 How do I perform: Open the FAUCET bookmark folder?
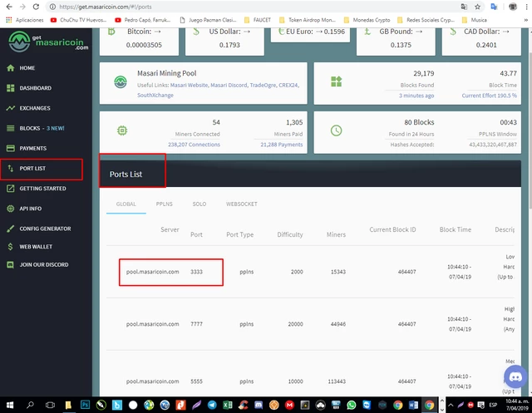pyautogui.click(x=258, y=20)
